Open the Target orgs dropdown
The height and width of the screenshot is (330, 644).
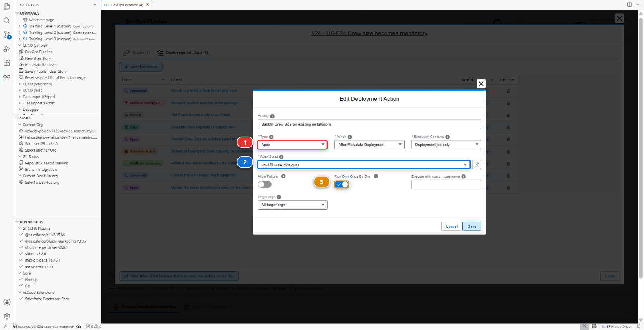click(293, 205)
